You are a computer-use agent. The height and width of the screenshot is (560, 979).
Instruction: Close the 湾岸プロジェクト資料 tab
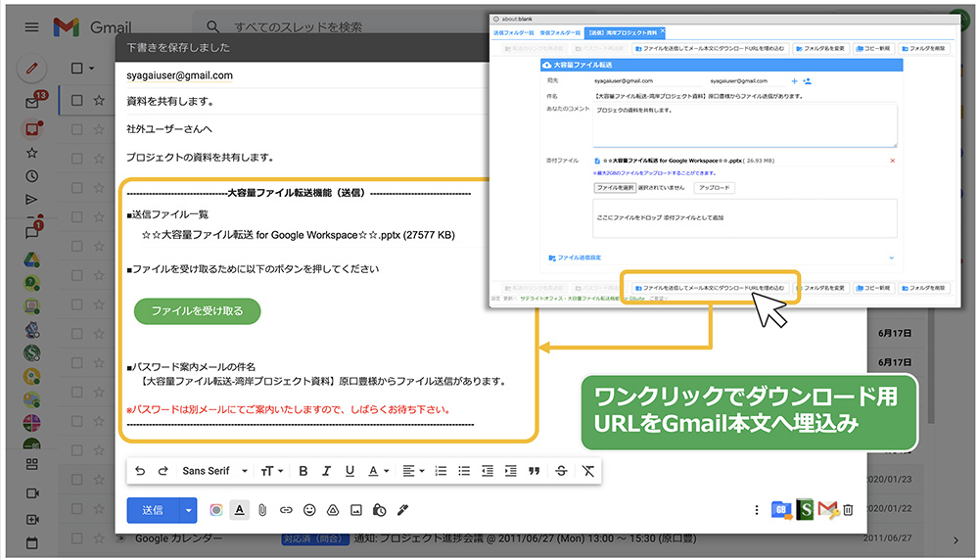(x=663, y=30)
